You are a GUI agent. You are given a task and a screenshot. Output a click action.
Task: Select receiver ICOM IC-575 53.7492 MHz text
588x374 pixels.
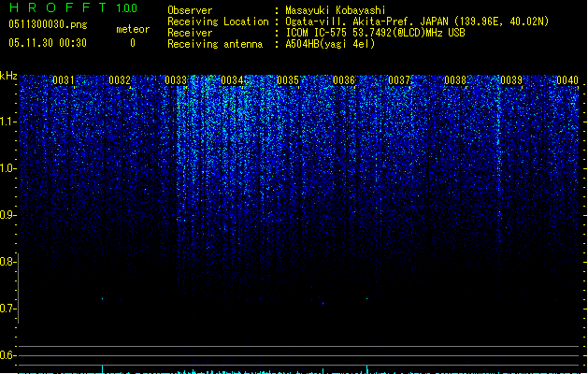pyautogui.click(x=376, y=33)
